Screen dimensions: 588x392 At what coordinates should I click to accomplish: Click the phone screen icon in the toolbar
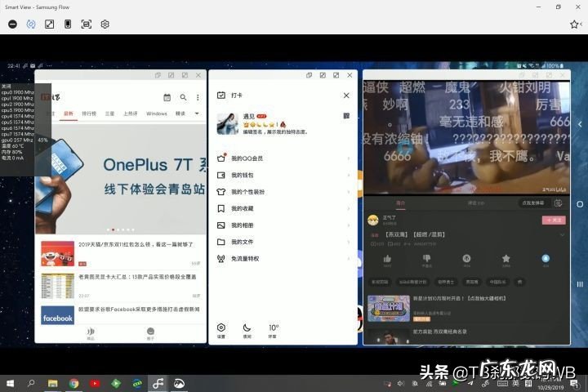coord(68,24)
